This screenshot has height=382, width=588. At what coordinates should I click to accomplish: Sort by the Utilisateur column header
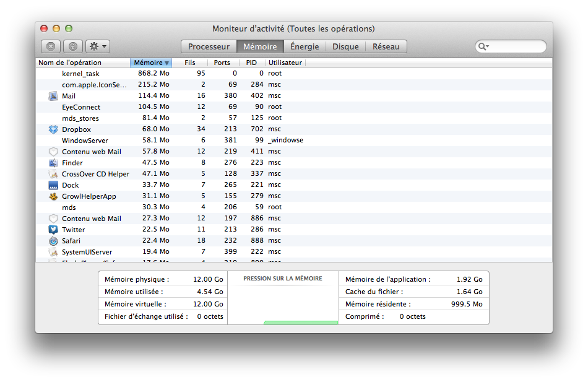click(285, 63)
